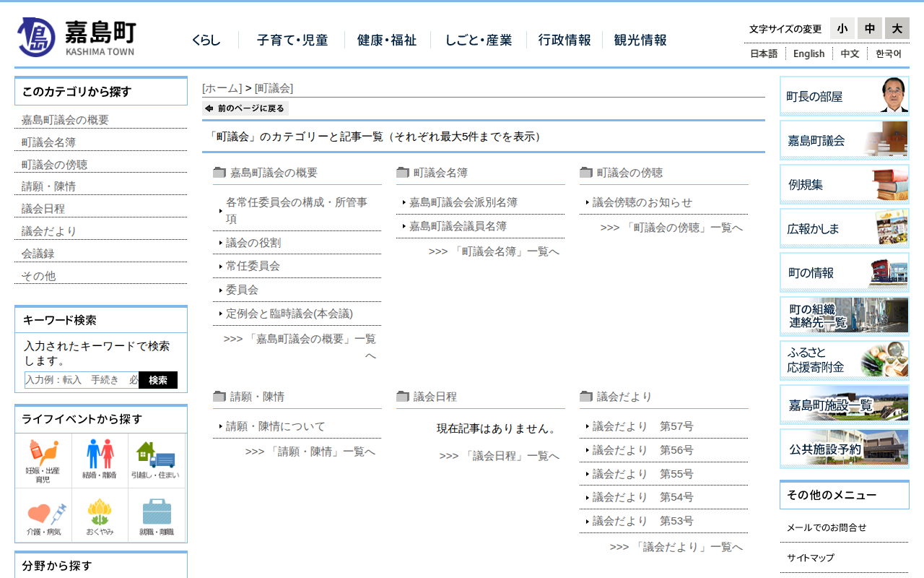924x578 pixels.
Task: Open the 町長の部屋 banner
Action: point(845,96)
